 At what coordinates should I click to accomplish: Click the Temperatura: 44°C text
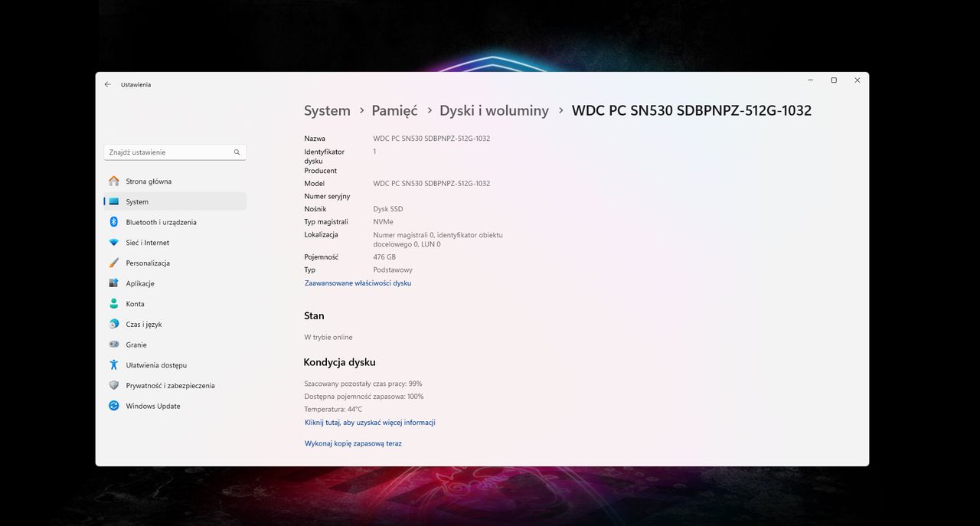(x=333, y=410)
